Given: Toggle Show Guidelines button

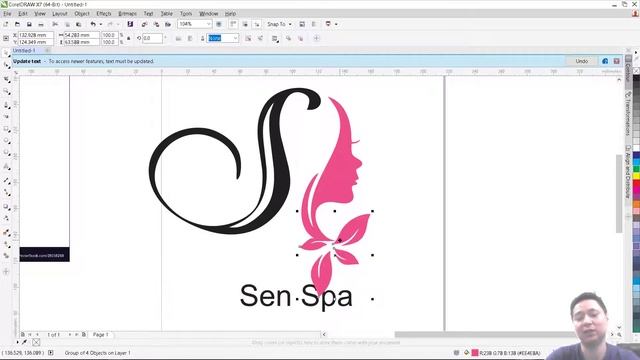Looking at the screenshot, I should tap(257, 24).
